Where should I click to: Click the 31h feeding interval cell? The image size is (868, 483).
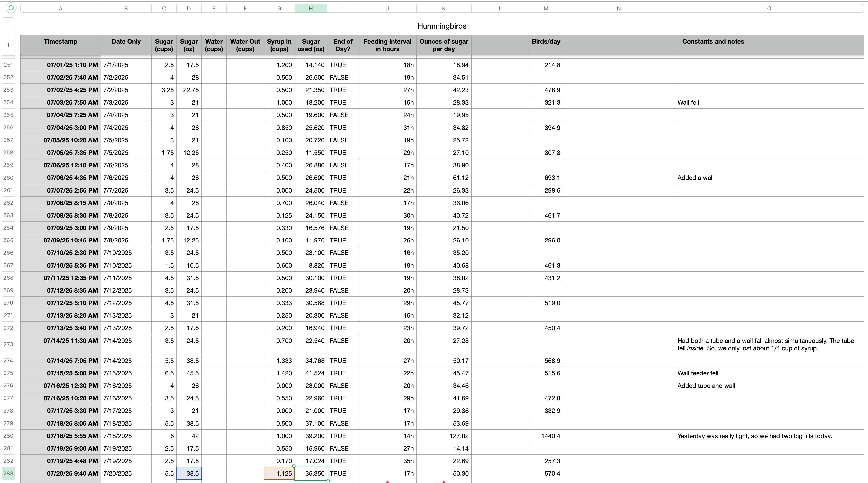tap(388, 128)
